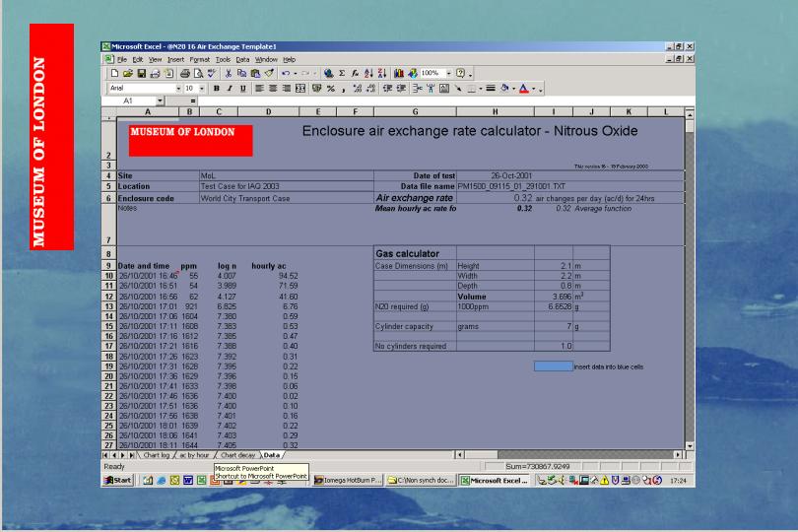Switch to C:\Non synch doc taskbar button
Viewport: 798px width, 532px height.
[422, 480]
